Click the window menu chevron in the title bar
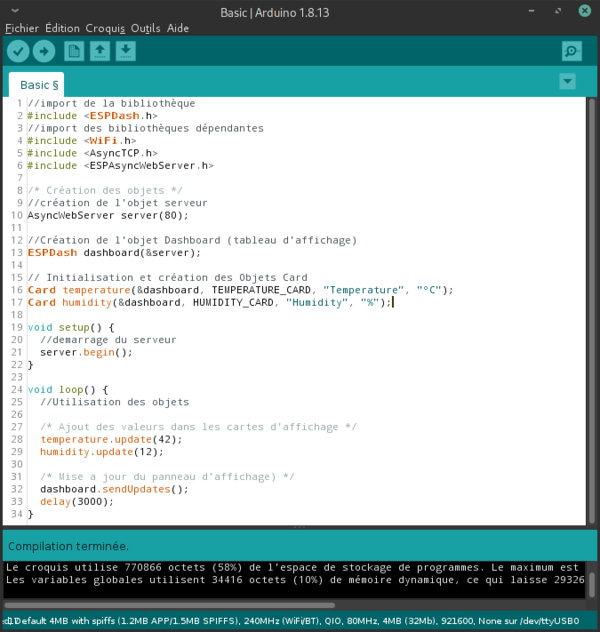The height and width of the screenshot is (632, 600). coord(15,10)
